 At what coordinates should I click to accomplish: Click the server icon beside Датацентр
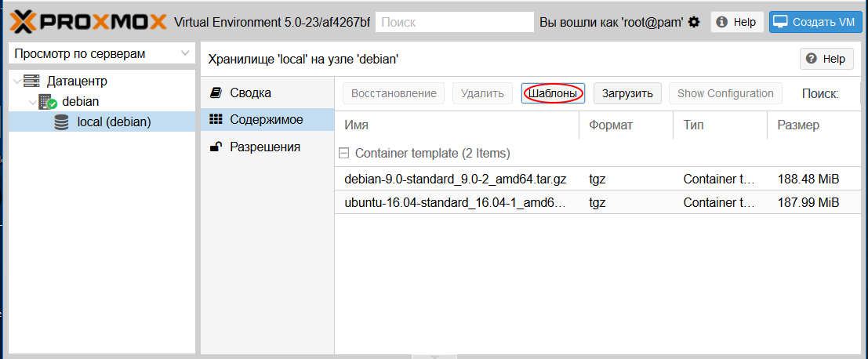[x=31, y=82]
